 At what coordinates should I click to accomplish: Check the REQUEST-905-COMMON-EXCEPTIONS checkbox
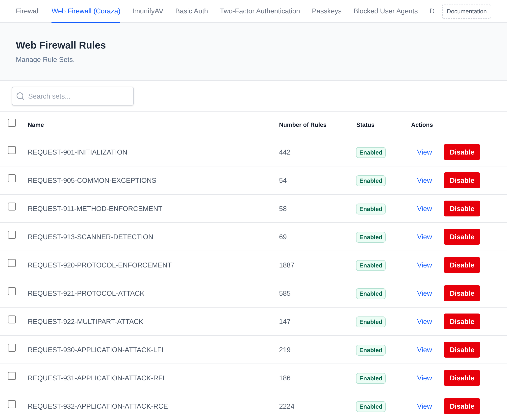tap(12, 178)
